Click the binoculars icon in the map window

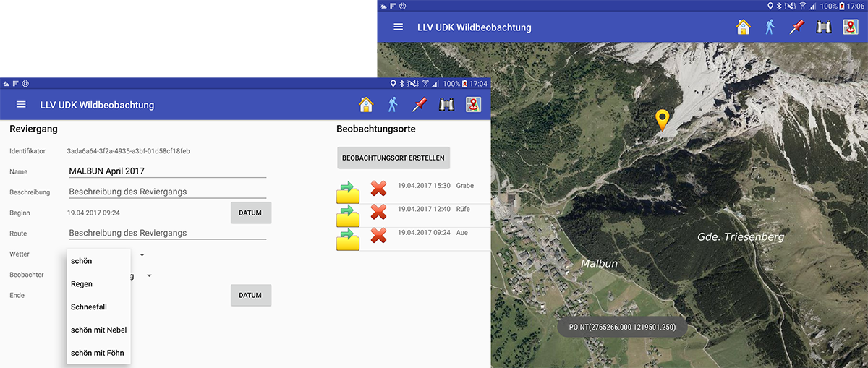[823, 27]
